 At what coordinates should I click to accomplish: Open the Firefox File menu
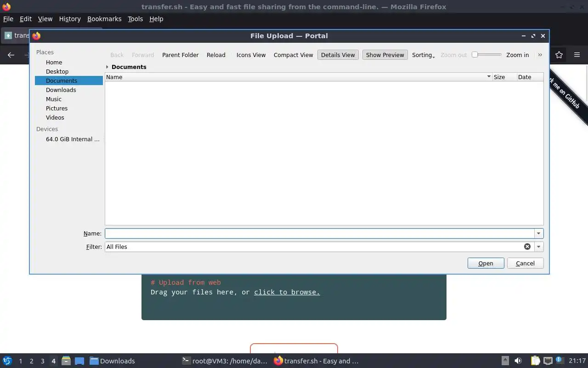point(8,19)
